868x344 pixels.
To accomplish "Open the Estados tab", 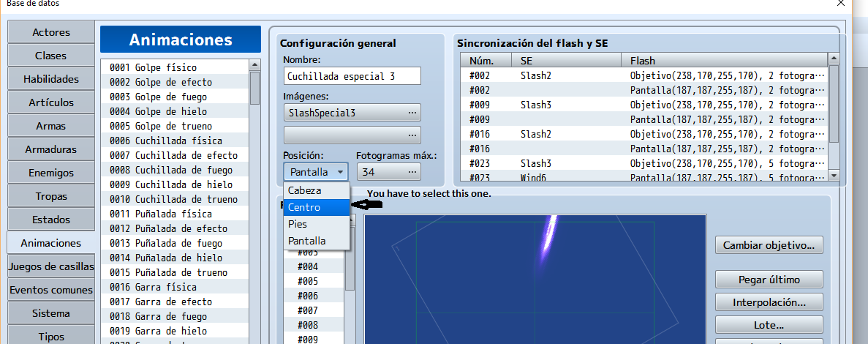I will click(x=51, y=220).
